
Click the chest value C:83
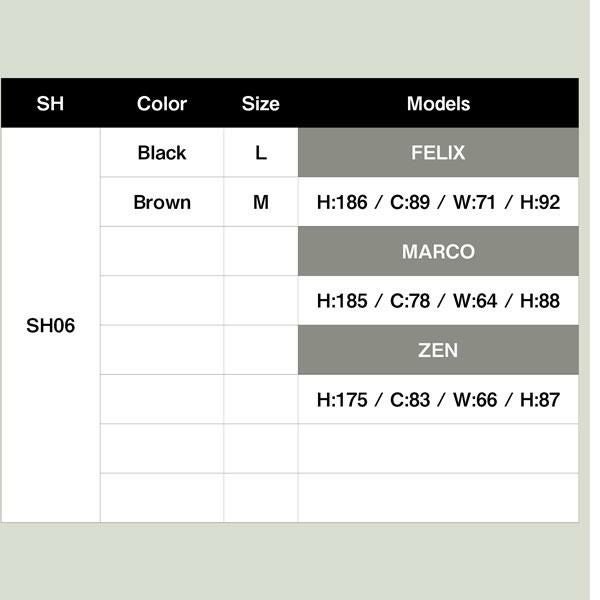pos(410,400)
